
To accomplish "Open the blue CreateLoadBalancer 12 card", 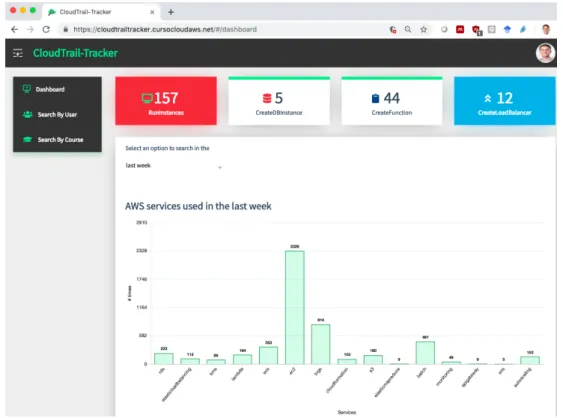I will pos(504,101).
